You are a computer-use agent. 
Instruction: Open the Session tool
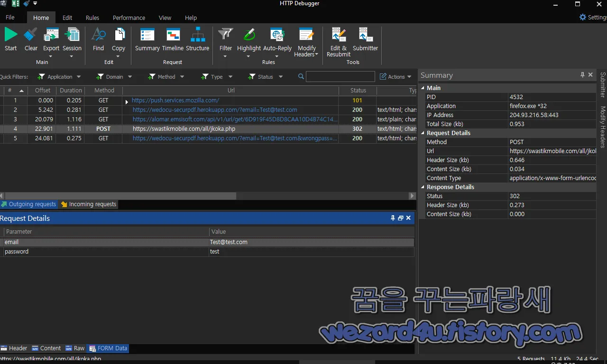coord(72,43)
